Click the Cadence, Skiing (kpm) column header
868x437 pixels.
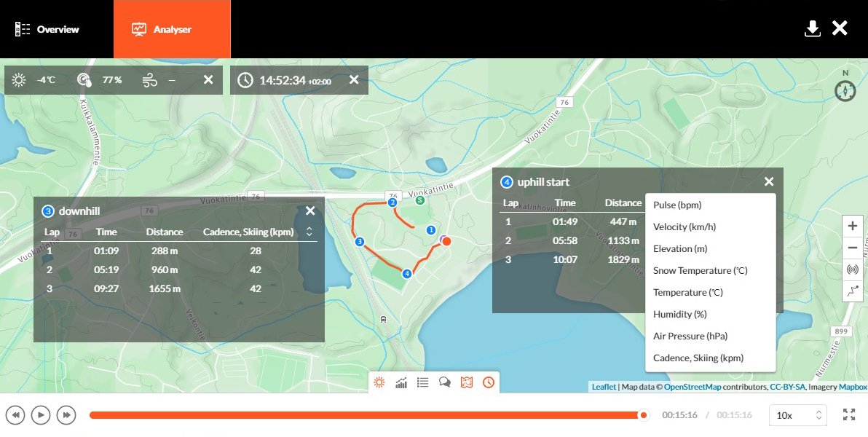pyautogui.click(x=248, y=232)
